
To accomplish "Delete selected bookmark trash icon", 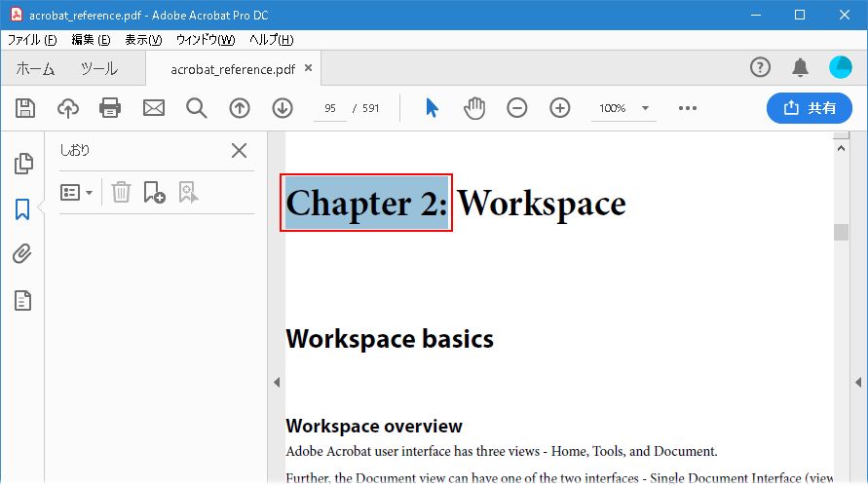I will click(121, 192).
